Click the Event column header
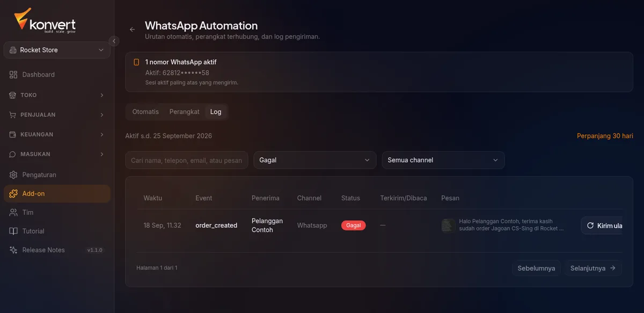 coord(204,198)
